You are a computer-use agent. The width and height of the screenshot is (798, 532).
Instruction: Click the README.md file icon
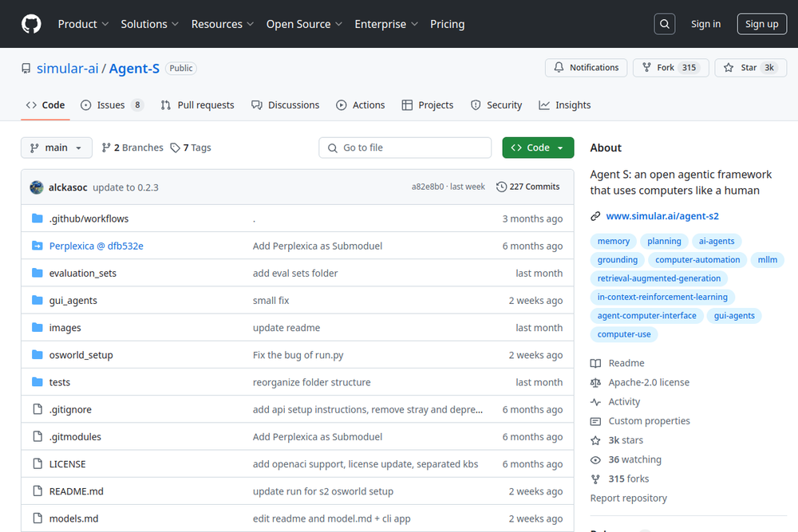pyautogui.click(x=38, y=491)
